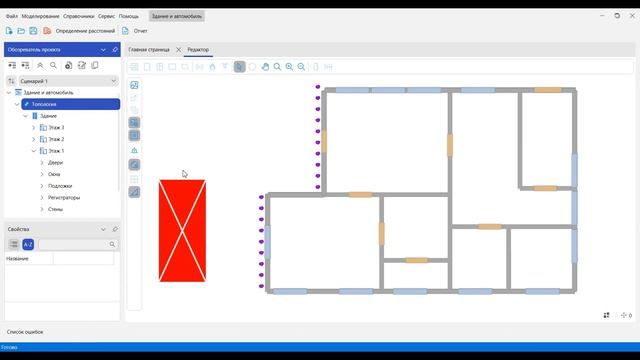Pin the Свойства panel
Image resolution: width=640 pixels, height=360 pixels.
coord(115,229)
